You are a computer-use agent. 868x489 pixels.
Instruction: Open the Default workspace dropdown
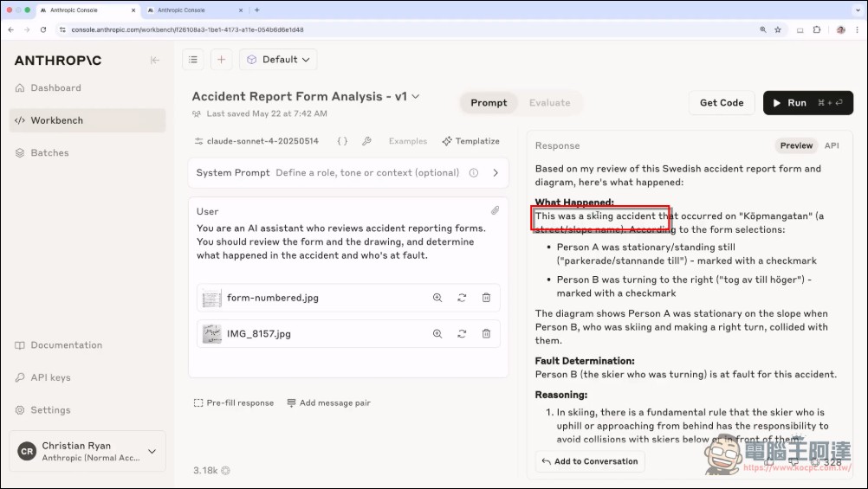(x=278, y=59)
